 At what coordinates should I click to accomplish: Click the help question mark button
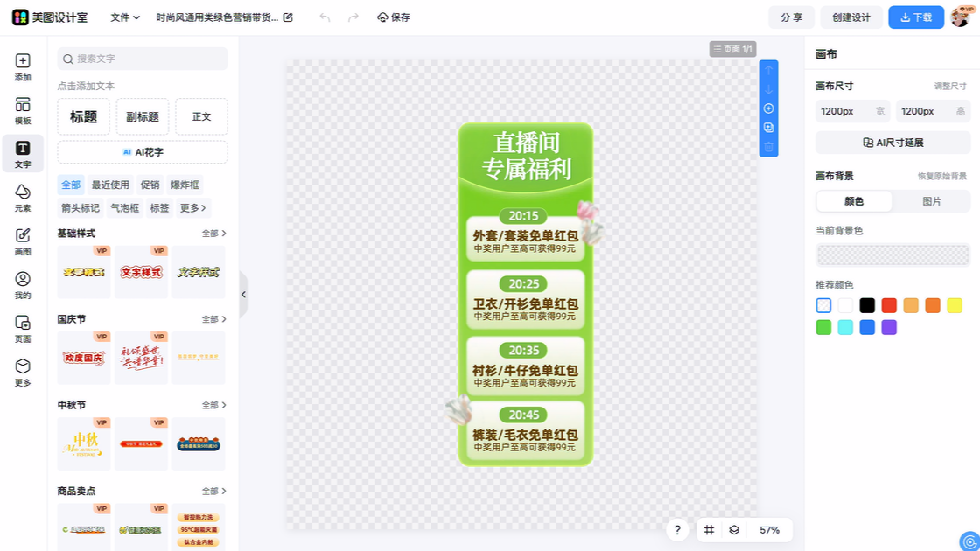(x=676, y=530)
